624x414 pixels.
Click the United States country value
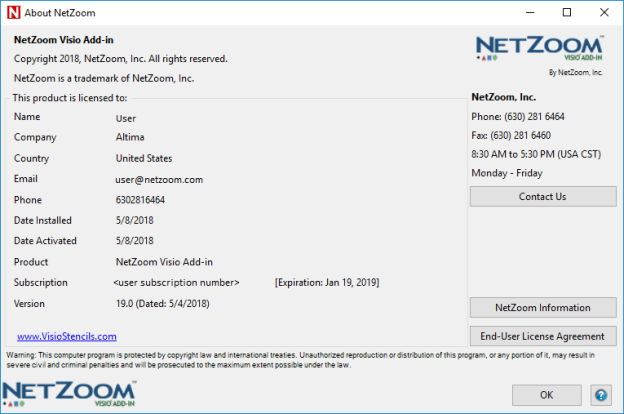coord(144,158)
